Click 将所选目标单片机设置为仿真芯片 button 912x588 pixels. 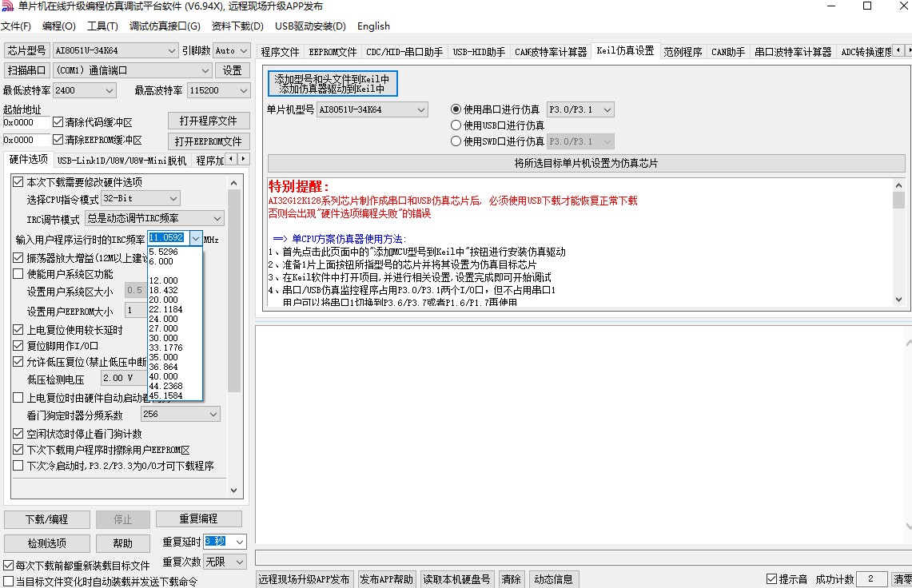coord(586,164)
